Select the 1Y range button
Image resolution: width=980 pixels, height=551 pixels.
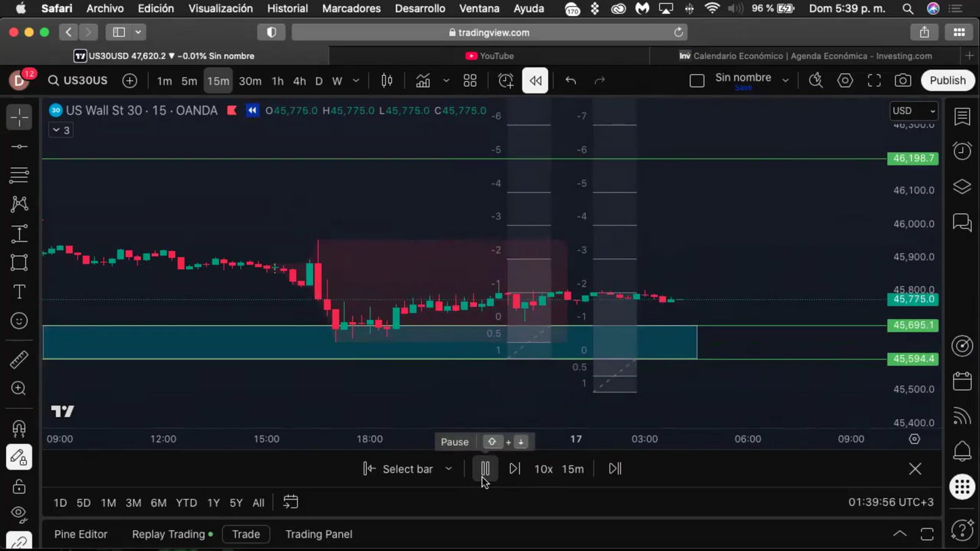pos(214,502)
